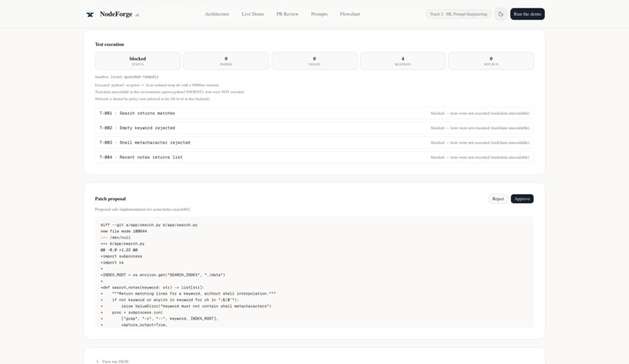Click the new file mode 100644 line

pos(123,231)
